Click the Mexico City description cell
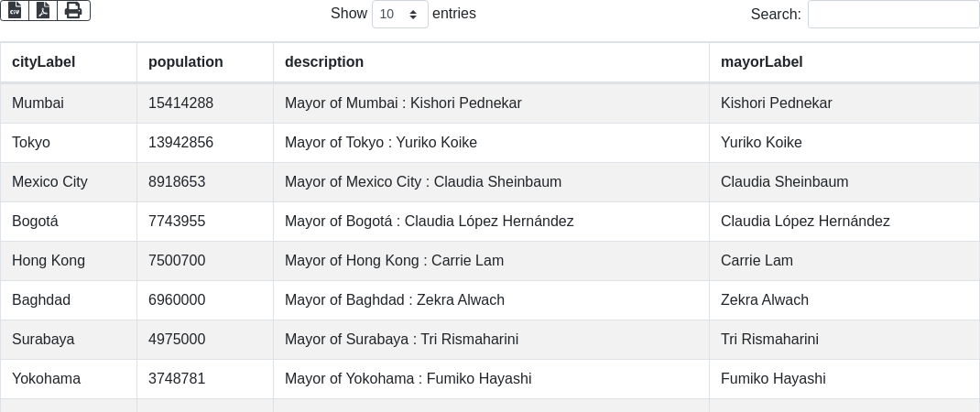980x412 pixels. point(422,182)
